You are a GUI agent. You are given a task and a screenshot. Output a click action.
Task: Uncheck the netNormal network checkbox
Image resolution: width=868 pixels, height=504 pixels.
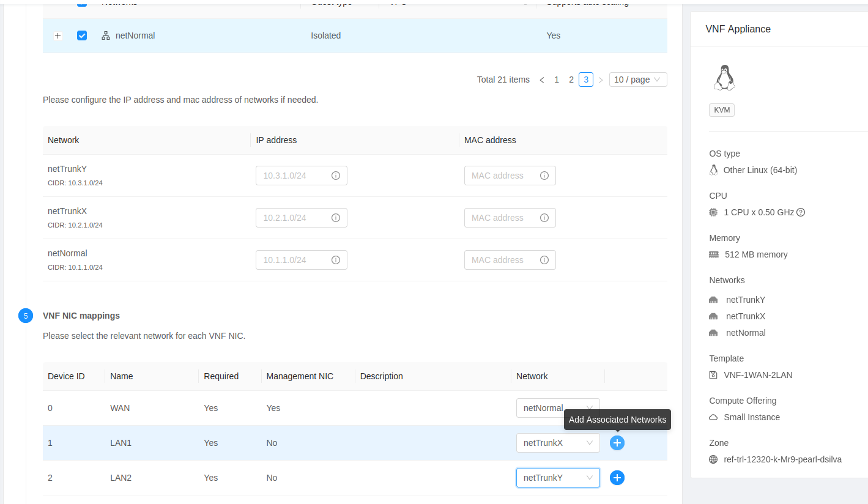pos(82,35)
